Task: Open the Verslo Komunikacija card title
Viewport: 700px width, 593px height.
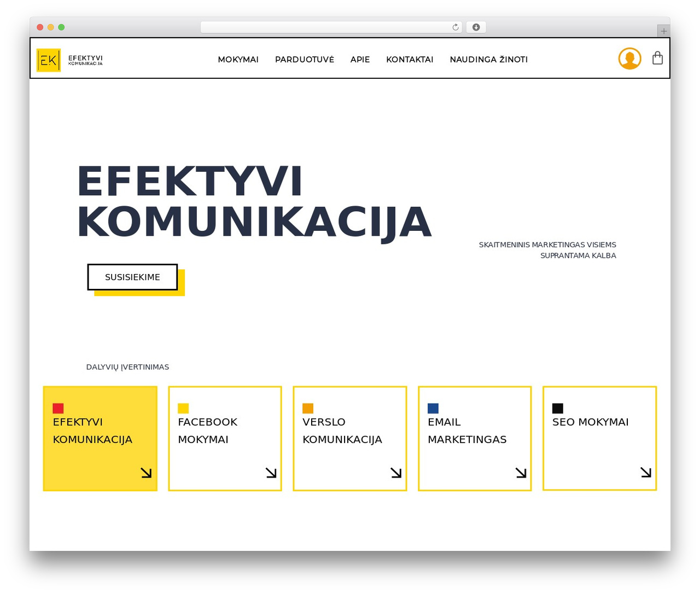Action: pyautogui.click(x=342, y=431)
